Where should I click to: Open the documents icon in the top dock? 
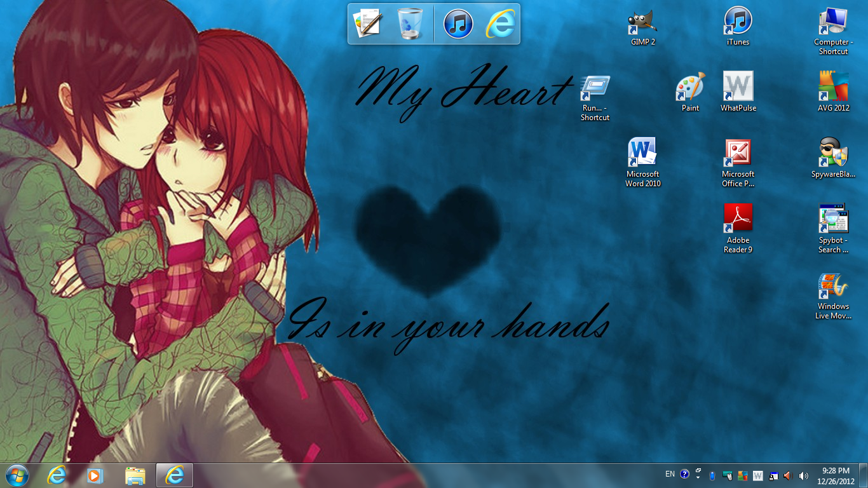coord(367,24)
